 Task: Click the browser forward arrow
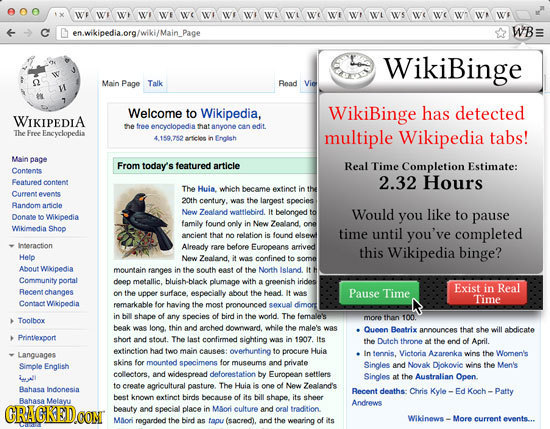point(28,33)
